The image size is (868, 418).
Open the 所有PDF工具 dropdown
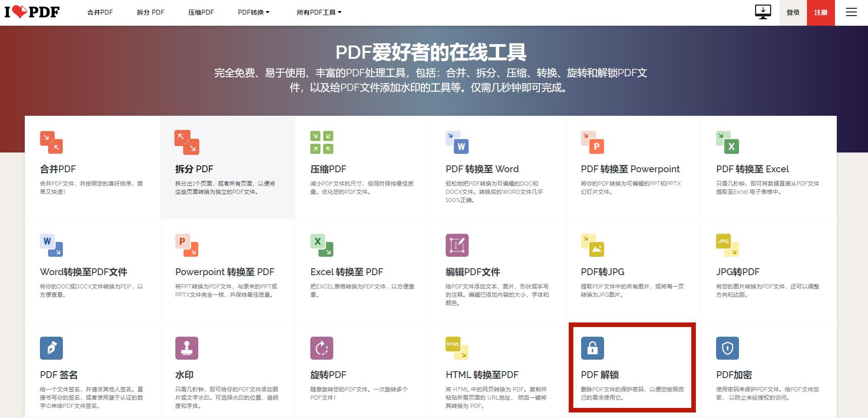(x=318, y=12)
